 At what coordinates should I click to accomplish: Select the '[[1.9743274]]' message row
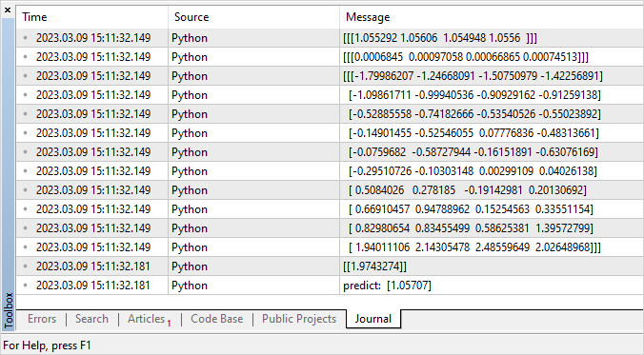pyautogui.click(x=330, y=266)
